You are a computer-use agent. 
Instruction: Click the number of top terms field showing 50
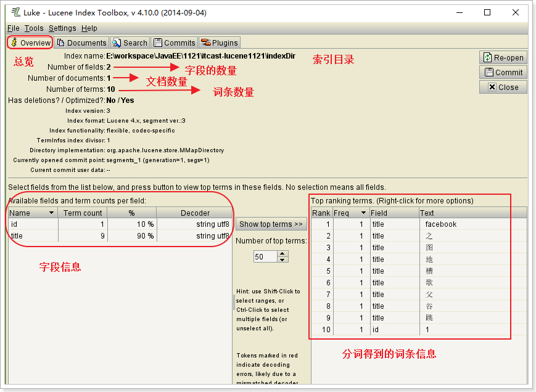265,256
